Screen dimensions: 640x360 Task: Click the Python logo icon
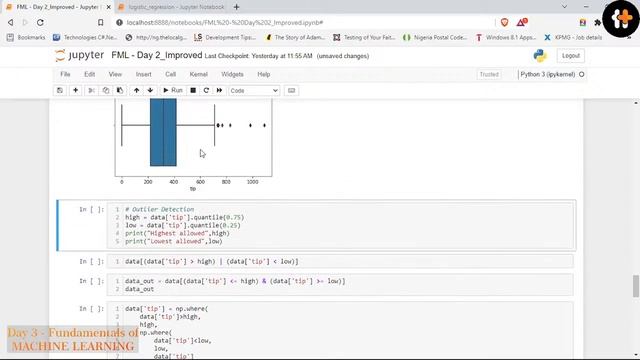point(540,56)
